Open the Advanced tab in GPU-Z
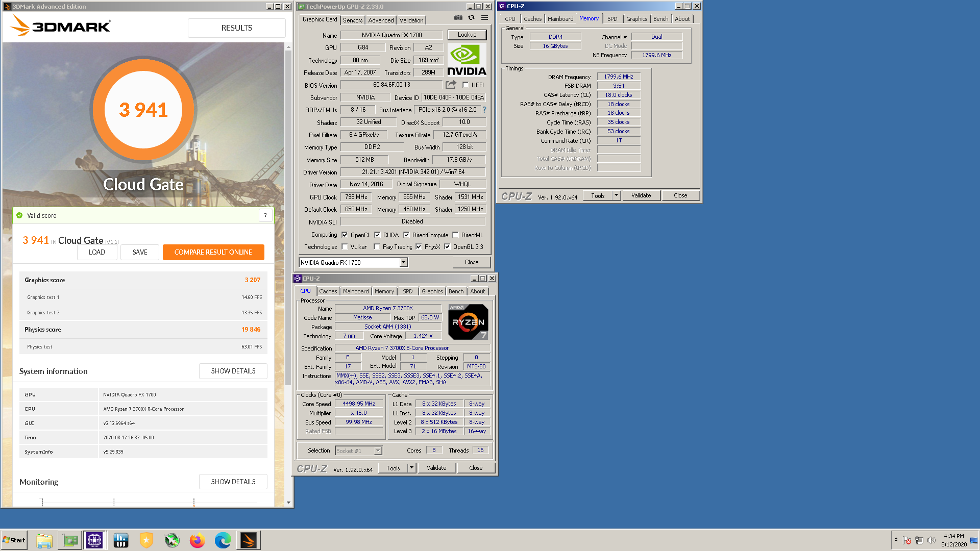Screen dimensions: 980x551 click(x=381, y=20)
